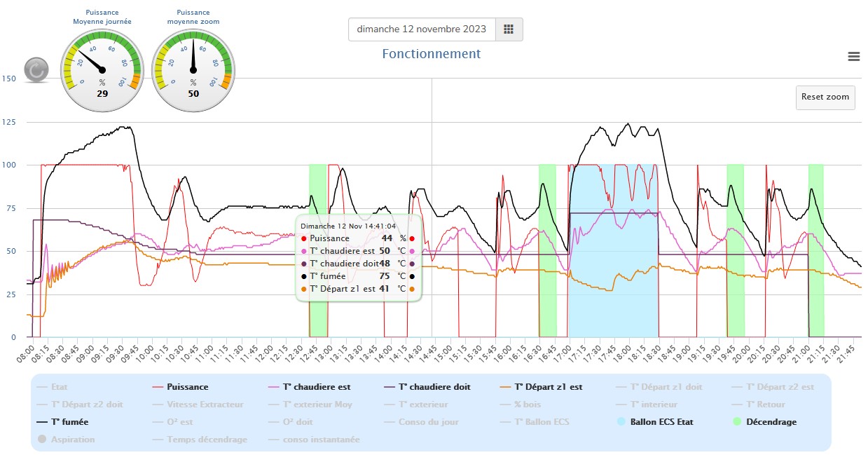Viewport: 868px width, 455px height.
Task: Click the 25 y-axis label
Action: pyautogui.click(x=11, y=294)
